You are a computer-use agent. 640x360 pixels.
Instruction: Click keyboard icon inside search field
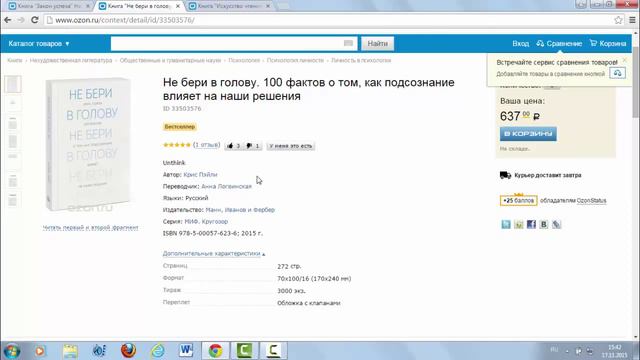[348, 43]
